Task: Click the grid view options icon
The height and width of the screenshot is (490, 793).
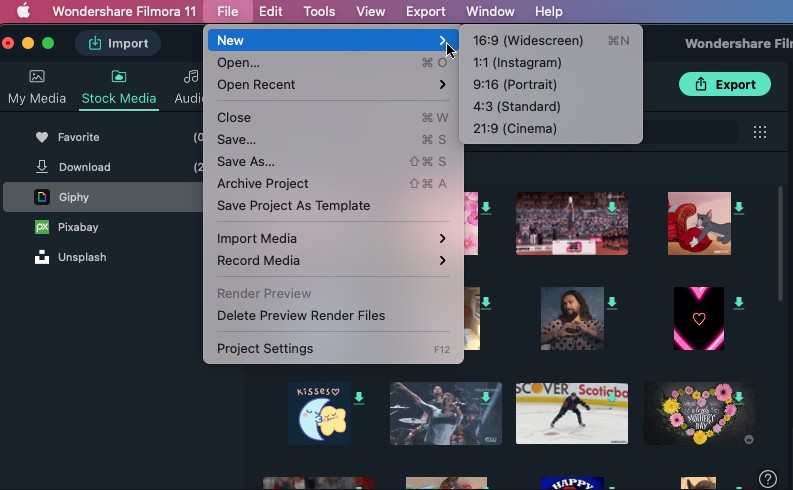Action: click(760, 132)
